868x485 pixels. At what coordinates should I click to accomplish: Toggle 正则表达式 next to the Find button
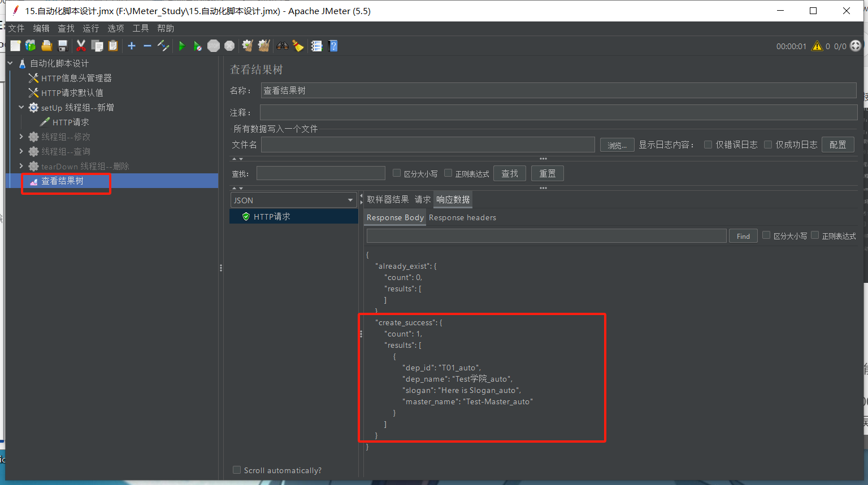pyautogui.click(x=815, y=235)
